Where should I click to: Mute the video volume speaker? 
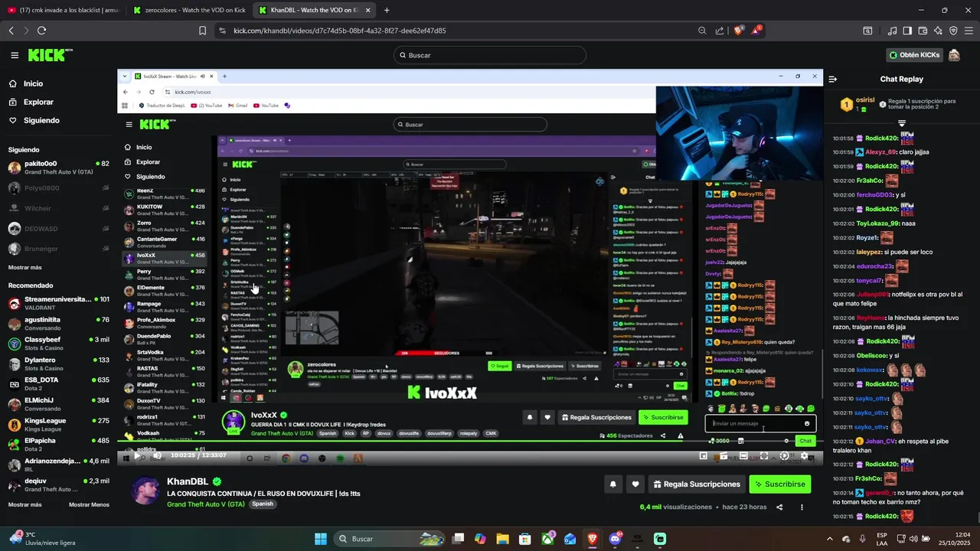pos(157,455)
